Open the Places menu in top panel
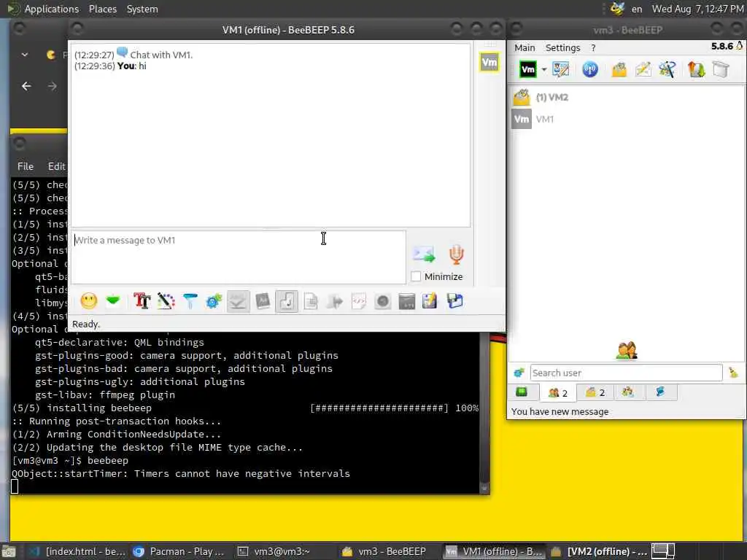Viewport: 747px width, 560px height. click(102, 9)
